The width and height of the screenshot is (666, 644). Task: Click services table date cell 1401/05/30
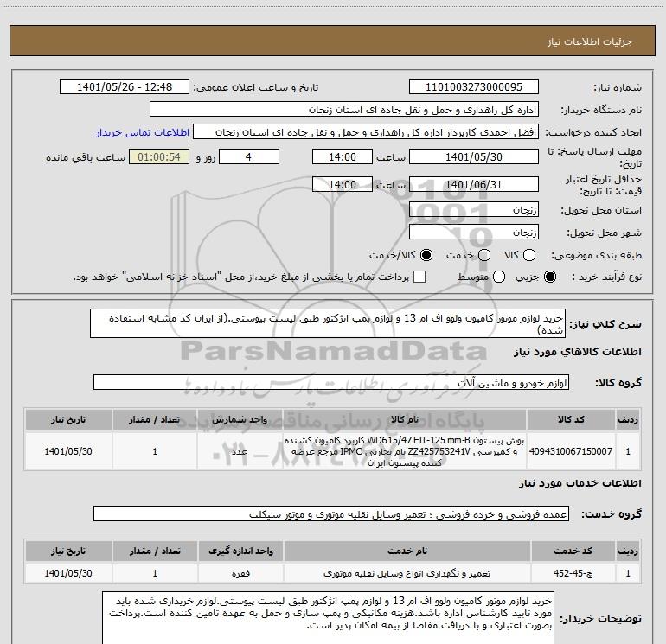coord(68,573)
